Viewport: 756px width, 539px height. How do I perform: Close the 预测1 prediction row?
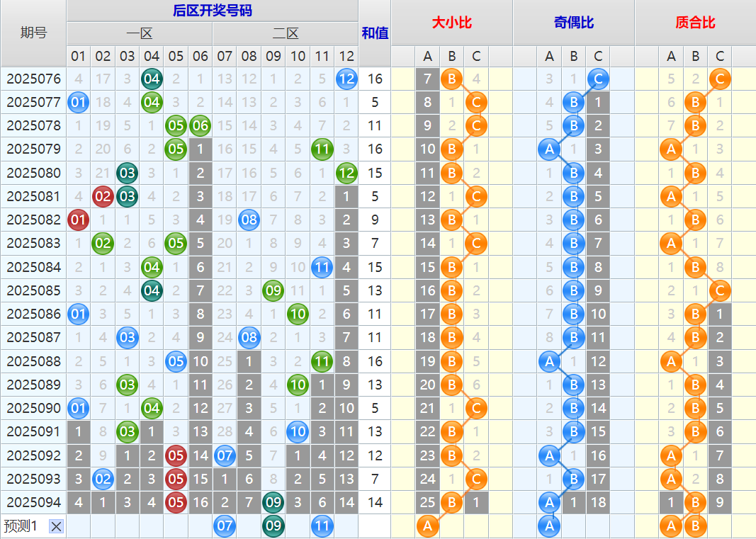click(56, 526)
